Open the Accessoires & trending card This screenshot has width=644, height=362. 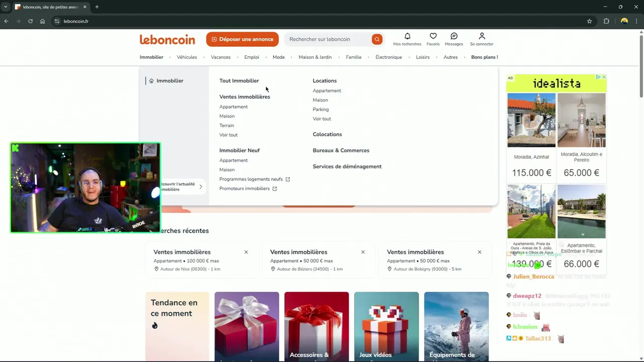(x=316, y=326)
